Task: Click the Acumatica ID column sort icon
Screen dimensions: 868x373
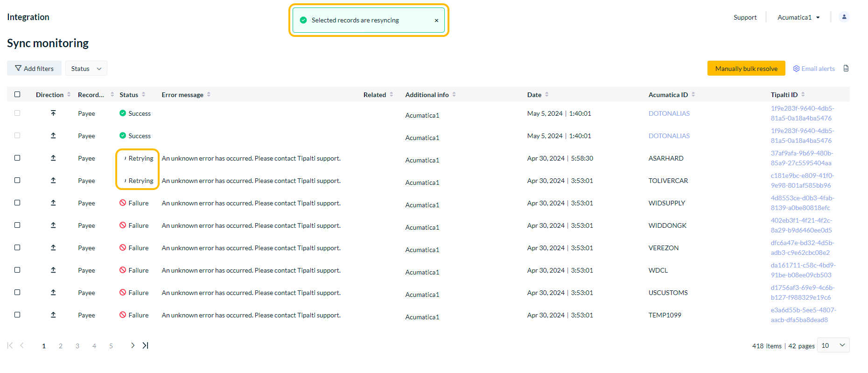Action: coord(693,95)
